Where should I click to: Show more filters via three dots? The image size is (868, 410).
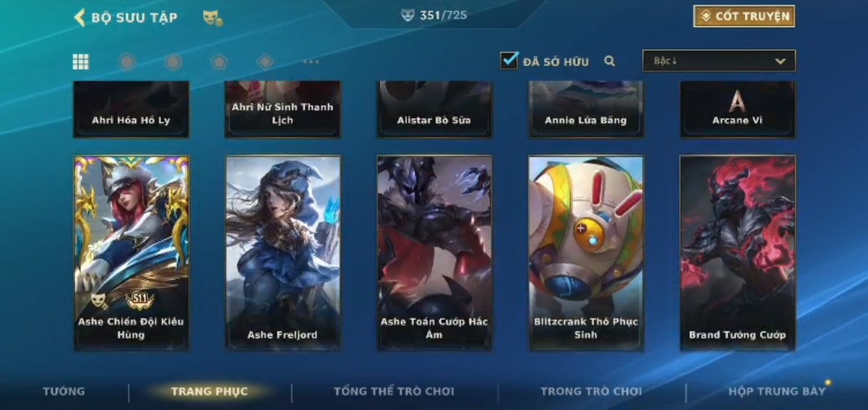pos(311,62)
